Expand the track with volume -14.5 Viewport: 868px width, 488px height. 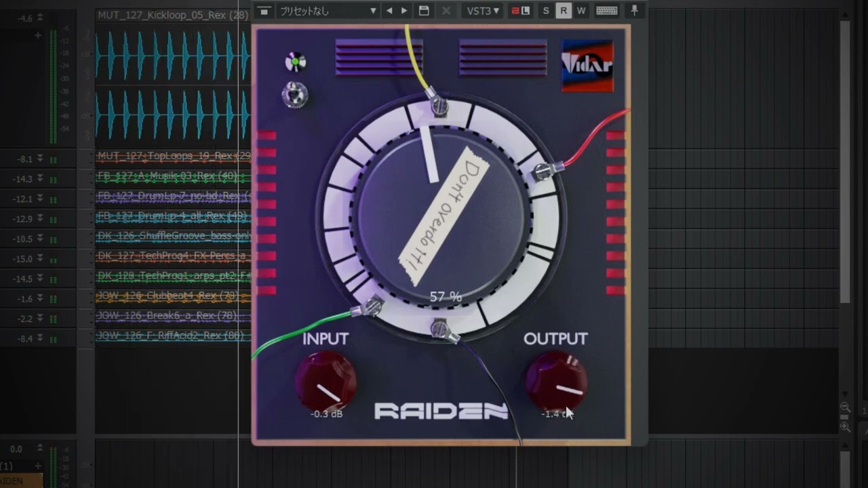(x=40, y=279)
